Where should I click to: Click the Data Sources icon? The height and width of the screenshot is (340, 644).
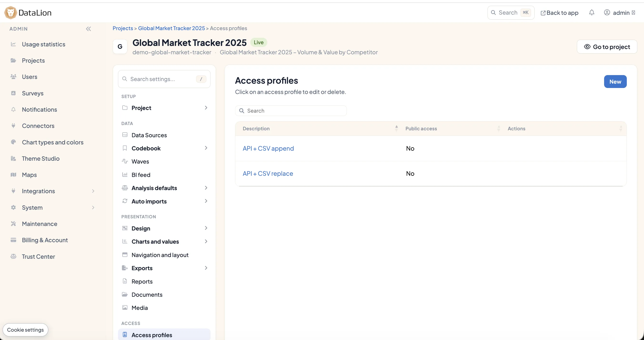(125, 135)
